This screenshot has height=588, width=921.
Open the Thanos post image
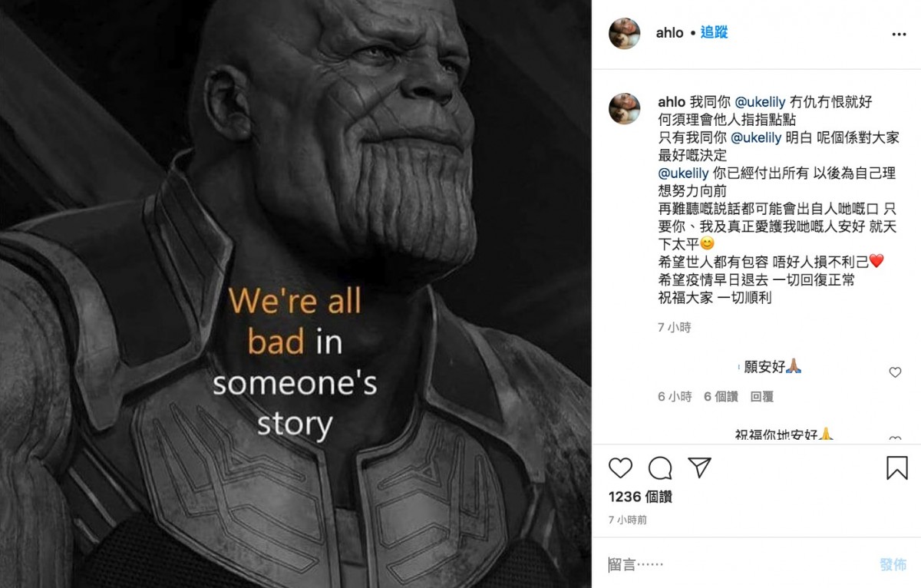(x=295, y=294)
